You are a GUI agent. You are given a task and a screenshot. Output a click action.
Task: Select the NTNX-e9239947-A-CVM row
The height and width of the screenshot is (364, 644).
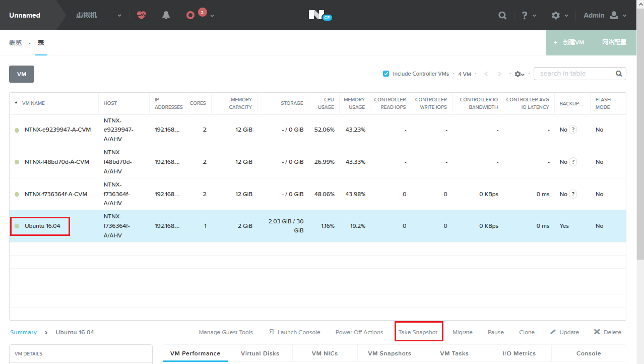click(x=317, y=130)
